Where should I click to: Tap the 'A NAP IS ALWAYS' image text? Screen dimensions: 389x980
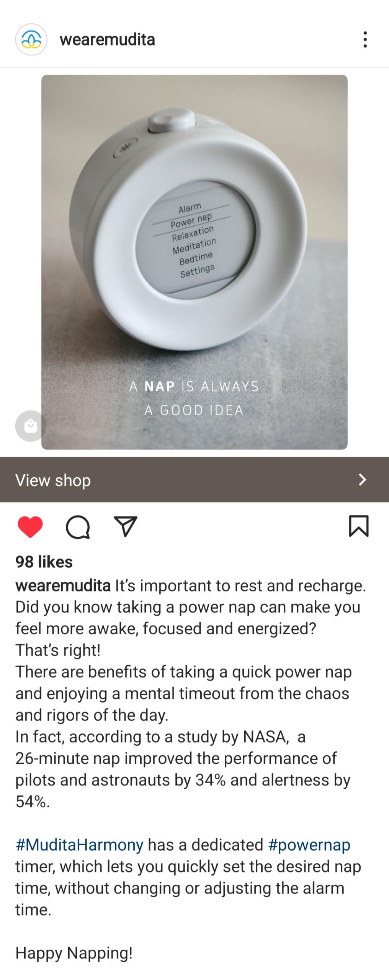coord(194,386)
